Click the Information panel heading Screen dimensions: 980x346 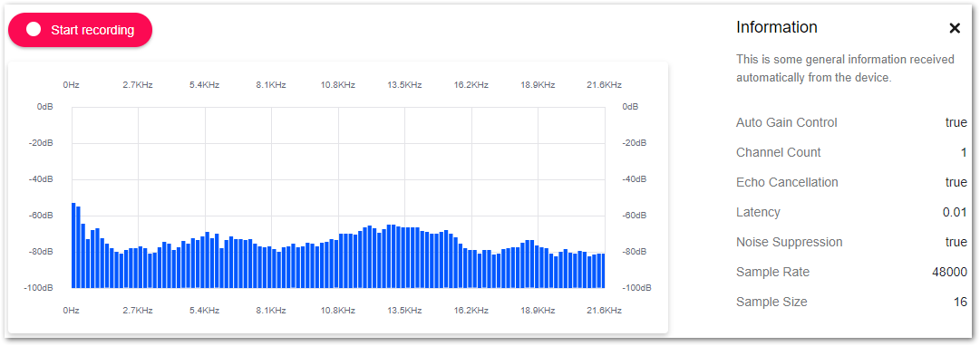point(777,27)
